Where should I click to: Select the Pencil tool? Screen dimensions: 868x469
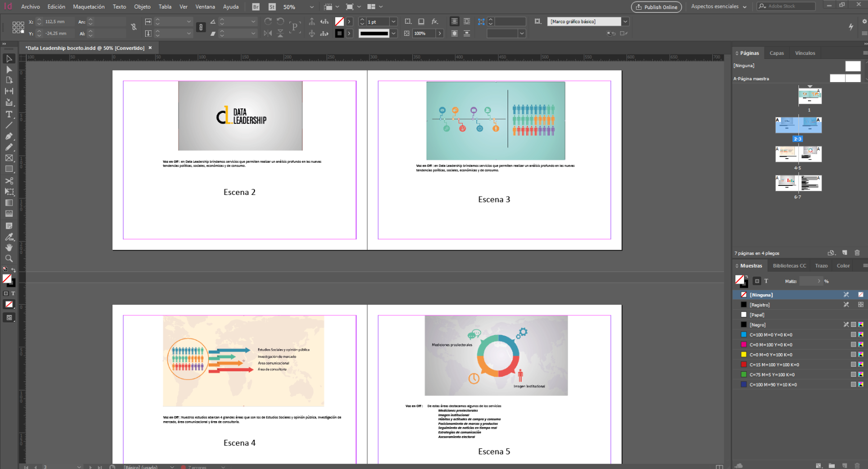9,147
